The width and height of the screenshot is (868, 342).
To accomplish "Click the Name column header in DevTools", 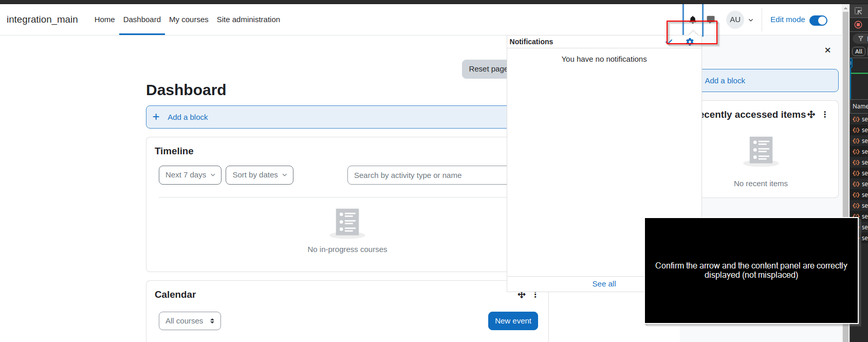I will 860,106.
